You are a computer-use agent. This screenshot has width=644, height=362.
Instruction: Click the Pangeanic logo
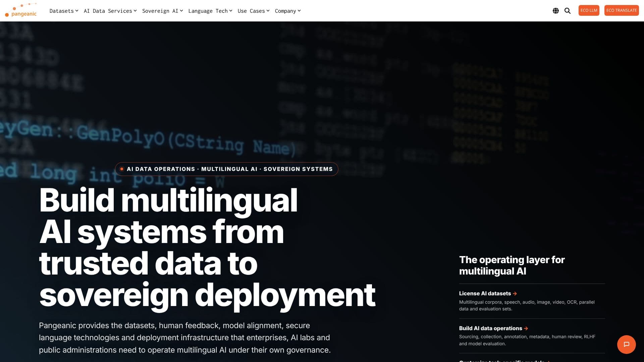point(21,10)
